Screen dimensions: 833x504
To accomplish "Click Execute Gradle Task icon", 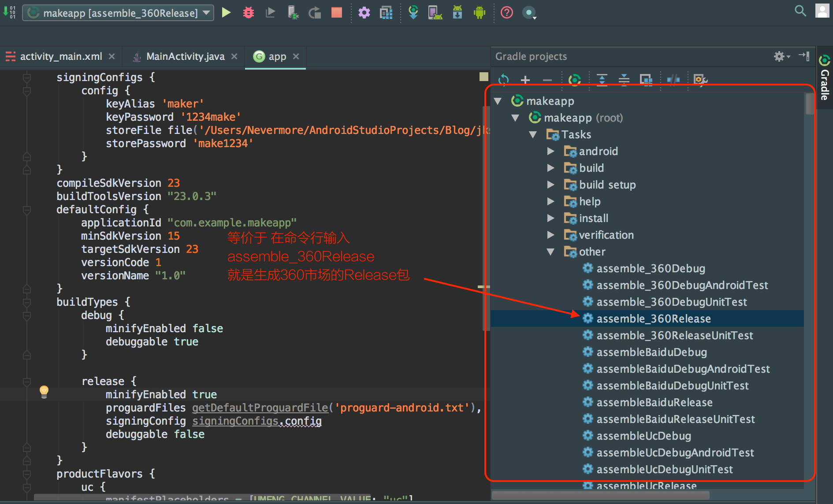I will 574,80.
